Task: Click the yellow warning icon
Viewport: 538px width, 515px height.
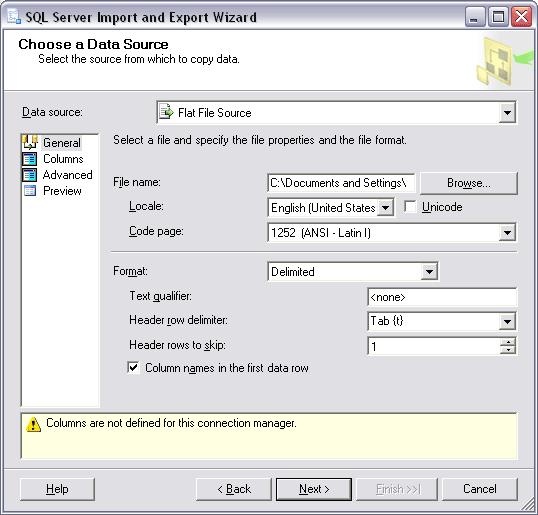Action: (34, 424)
